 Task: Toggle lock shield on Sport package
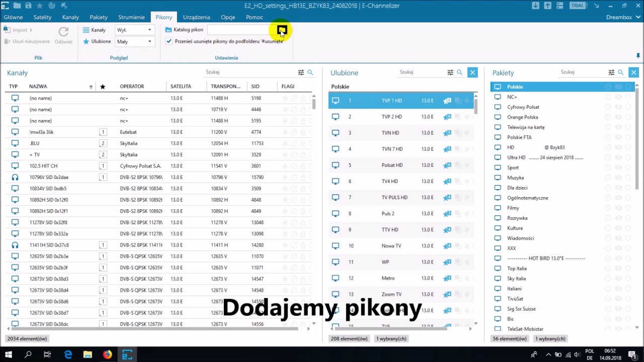coord(628,167)
